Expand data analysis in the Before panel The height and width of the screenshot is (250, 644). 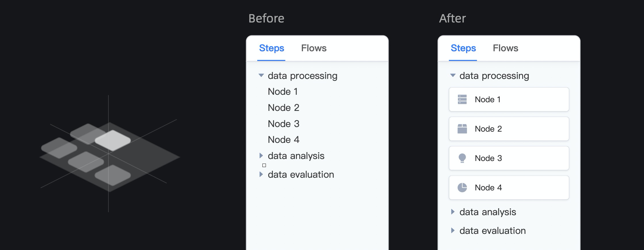click(261, 156)
